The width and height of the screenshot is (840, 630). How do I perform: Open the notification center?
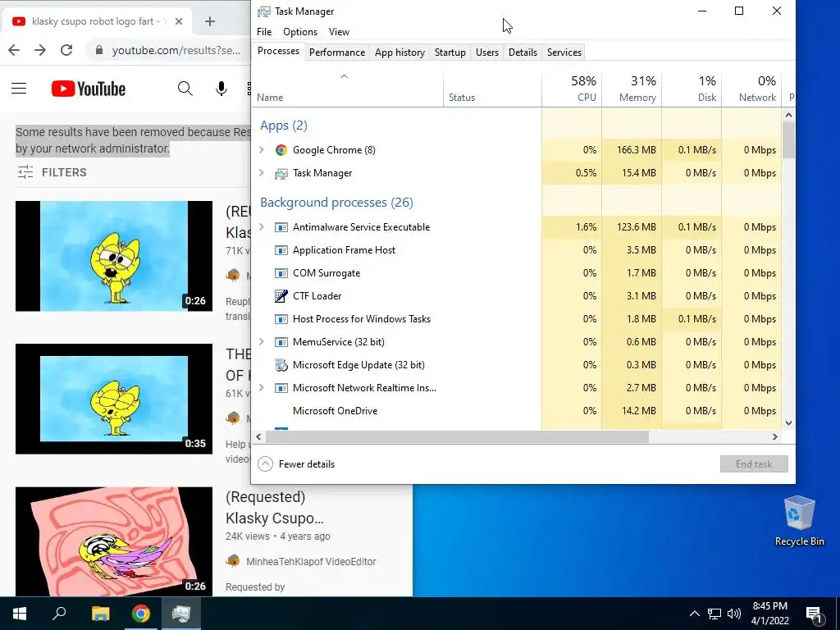coord(814,614)
